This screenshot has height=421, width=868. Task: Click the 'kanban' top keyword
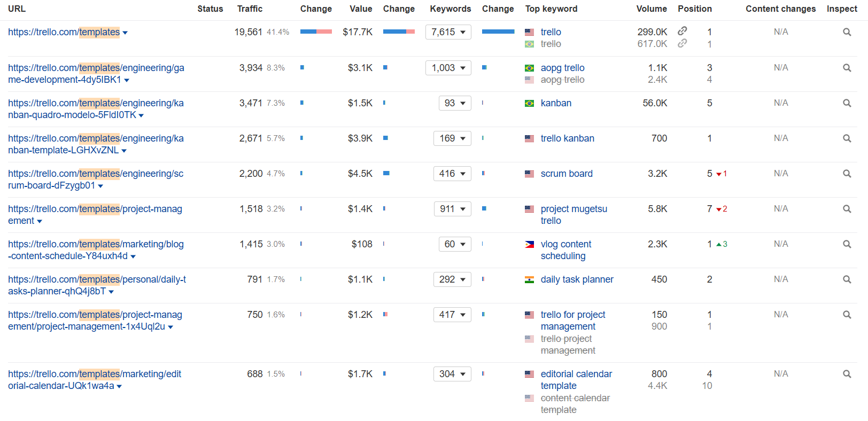point(556,103)
